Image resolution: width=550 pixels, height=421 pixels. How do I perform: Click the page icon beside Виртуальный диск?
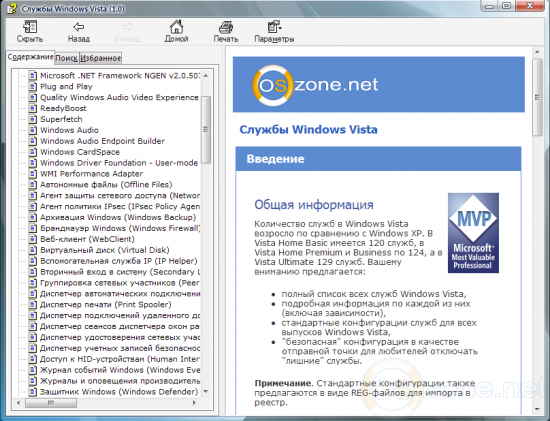click(33, 250)
